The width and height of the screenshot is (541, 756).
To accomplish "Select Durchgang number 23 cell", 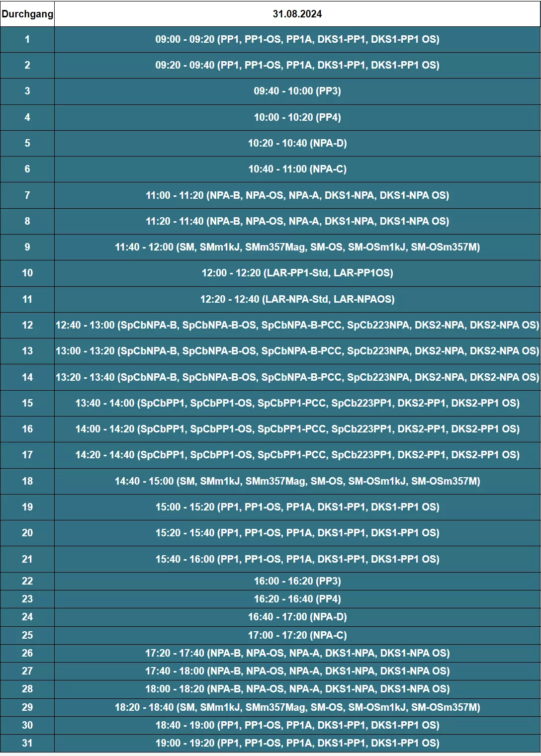I will (27, 599).
